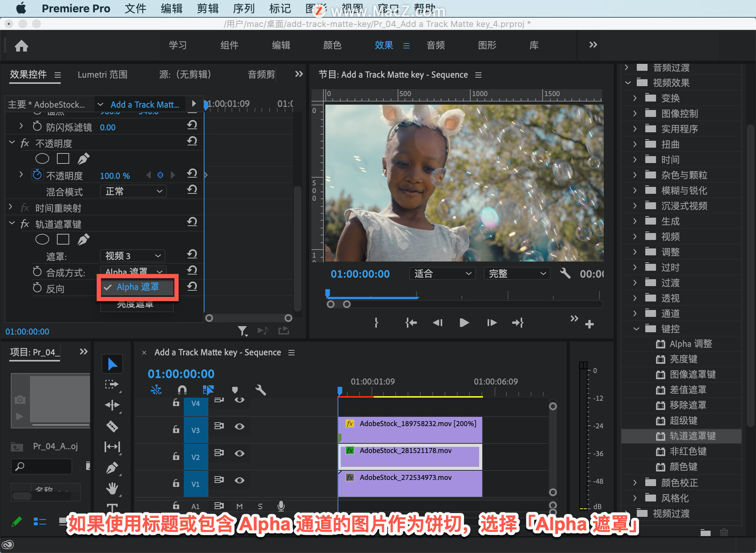Open the 混合模式 正常 dropdown

[133, 191]
